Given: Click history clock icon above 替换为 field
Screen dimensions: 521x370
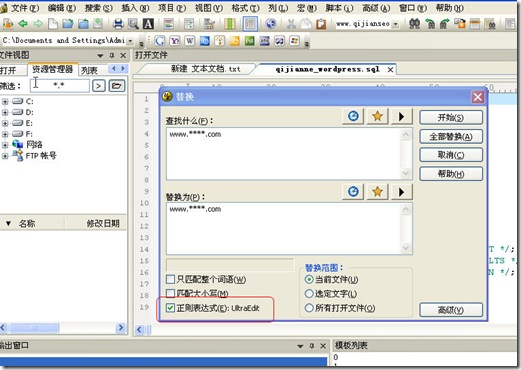Looking at the screenshot, I should point(353,192).
